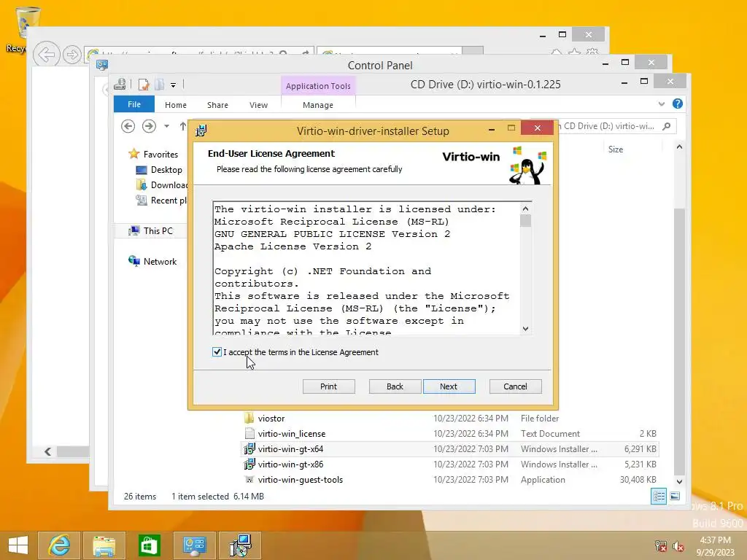Click the drive icon in Explorer title bar

120,85
